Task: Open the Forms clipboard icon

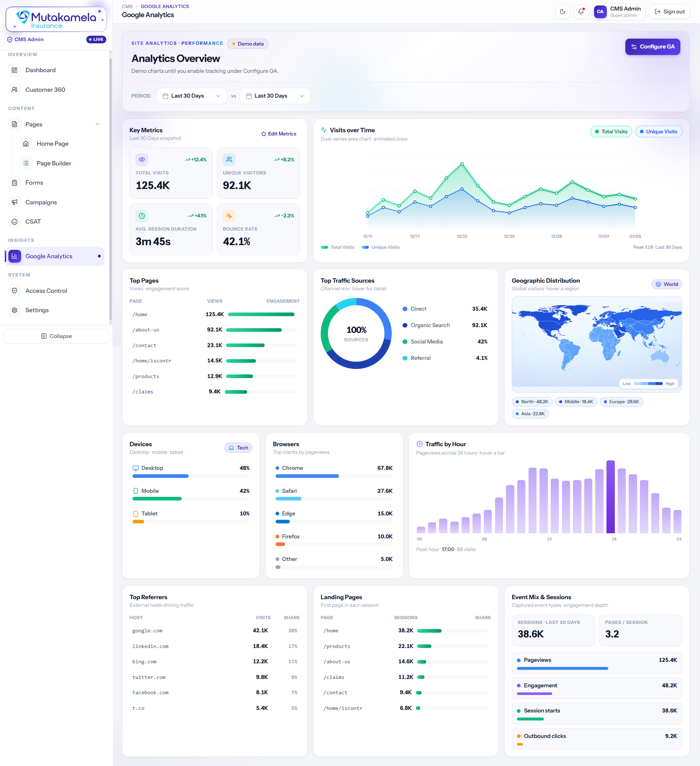Action: point(15,183)
